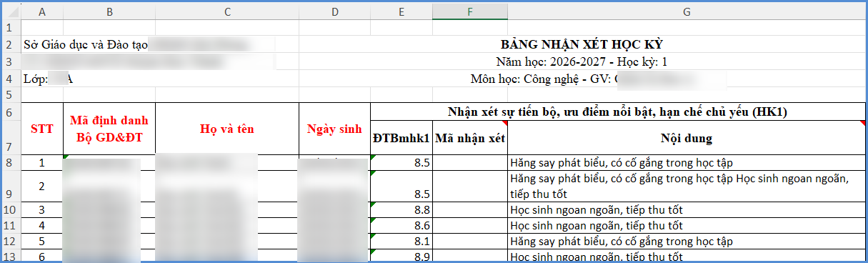
Task: Click the empty Mã nhận xét cell in row 12
Action: point(469,241)
